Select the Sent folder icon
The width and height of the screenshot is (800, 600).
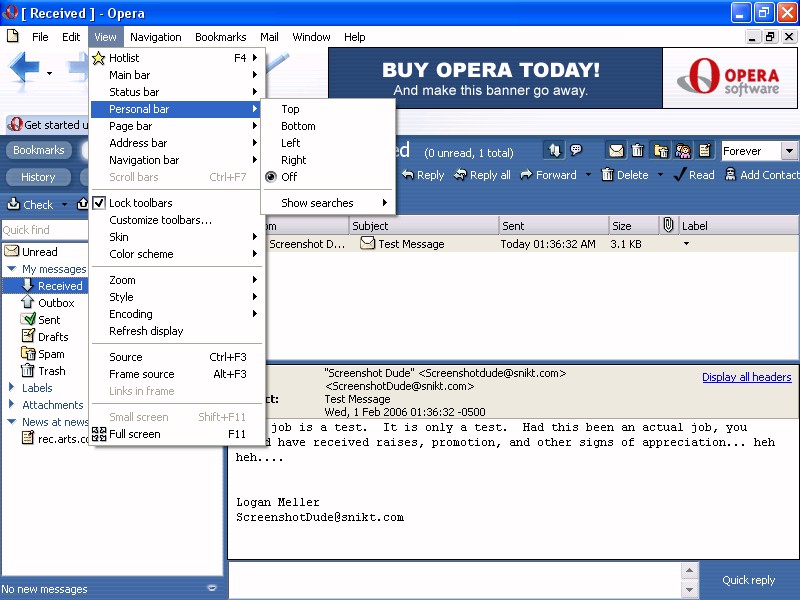point(29,320)
